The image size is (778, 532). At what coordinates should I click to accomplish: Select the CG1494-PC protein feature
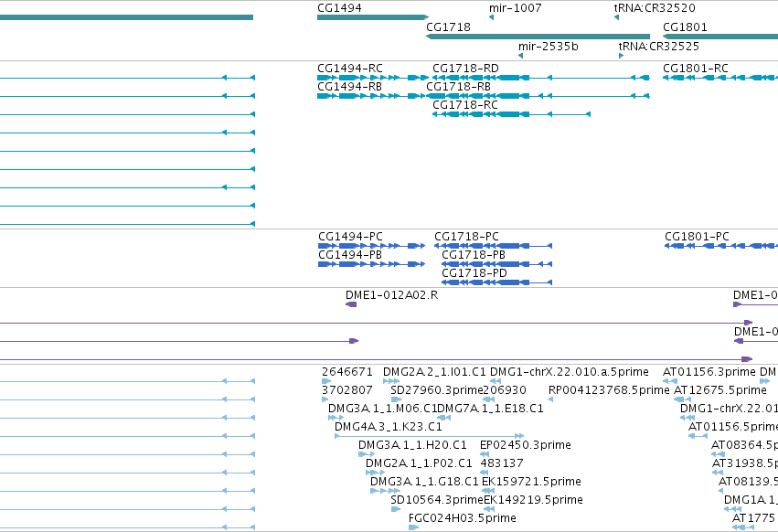coord(372,246)
